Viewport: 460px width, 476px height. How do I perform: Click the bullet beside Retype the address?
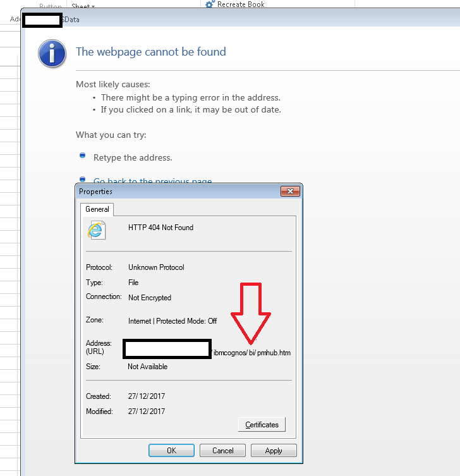(82, 156)
